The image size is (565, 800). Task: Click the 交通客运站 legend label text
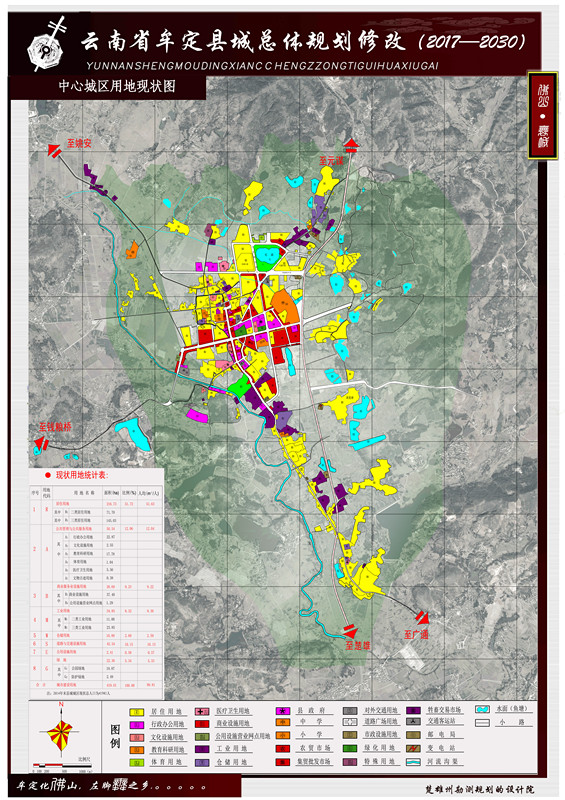[441, 721]
